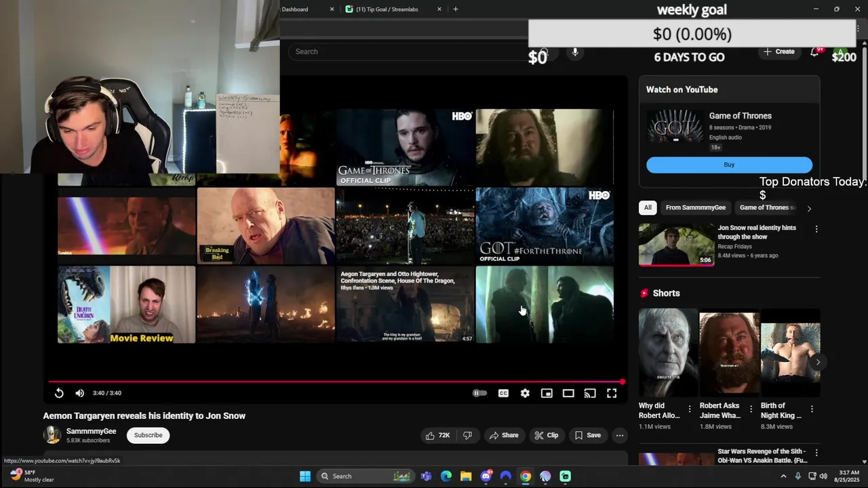Show next Shorts with arrow

coord(818,362)
